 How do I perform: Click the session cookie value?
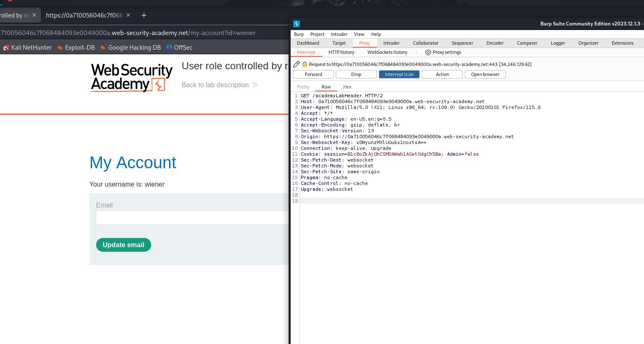[x=394, y=154]
